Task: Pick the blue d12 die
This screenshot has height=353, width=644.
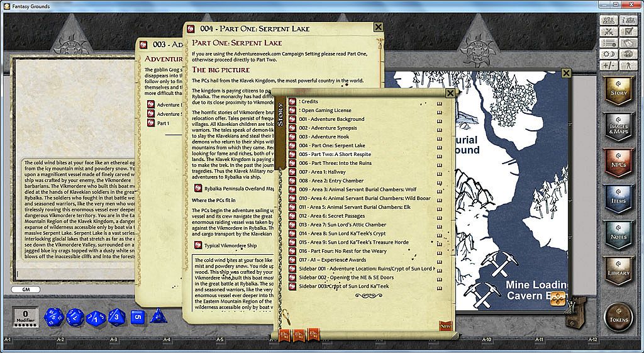Action: (x=75, y=317)
